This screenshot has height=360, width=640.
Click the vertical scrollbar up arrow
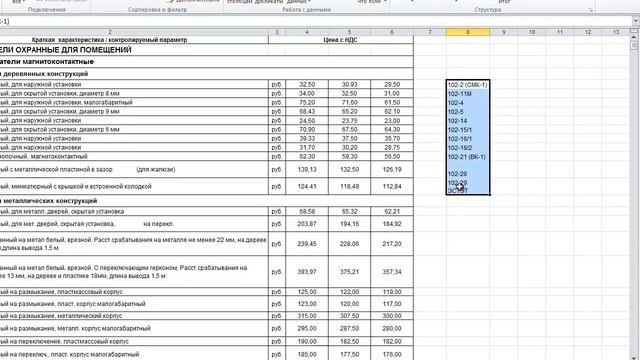(x=633, y=38)
